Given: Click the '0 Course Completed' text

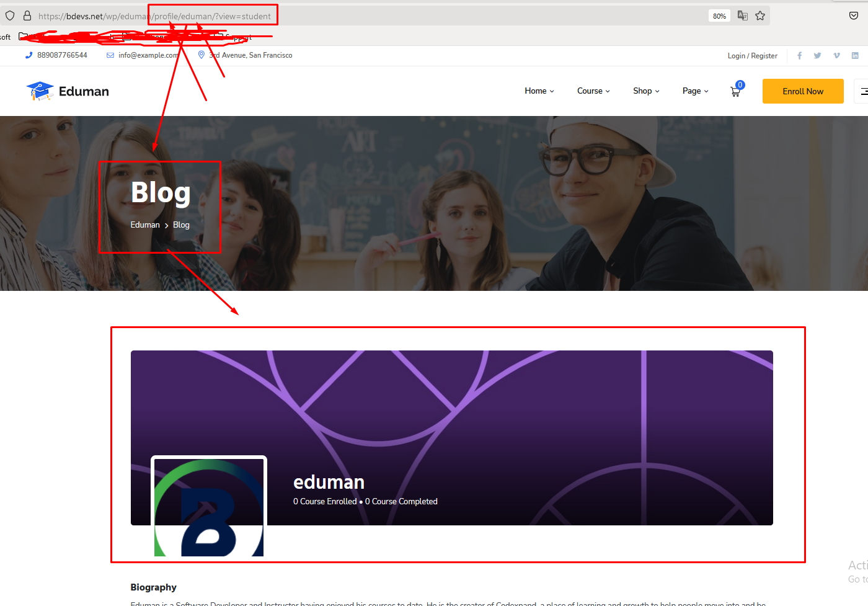Looking at the screenshot, I should [401, 501].
